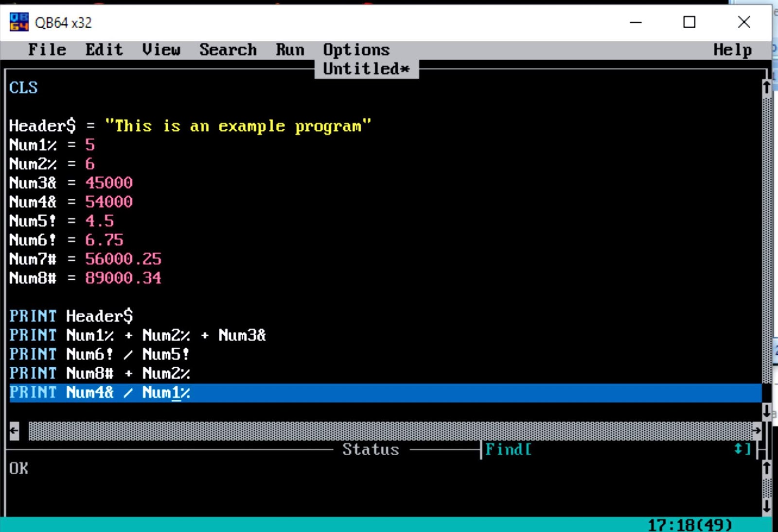
Task: Click the horizontal scrollbar track
Action: point(384,430)
